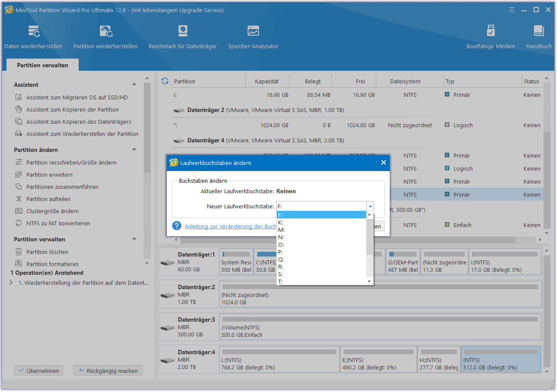This screenshot has height=392, width=557.
Task: Open Partition wiederherstellen tool
Action: (106, 37)
